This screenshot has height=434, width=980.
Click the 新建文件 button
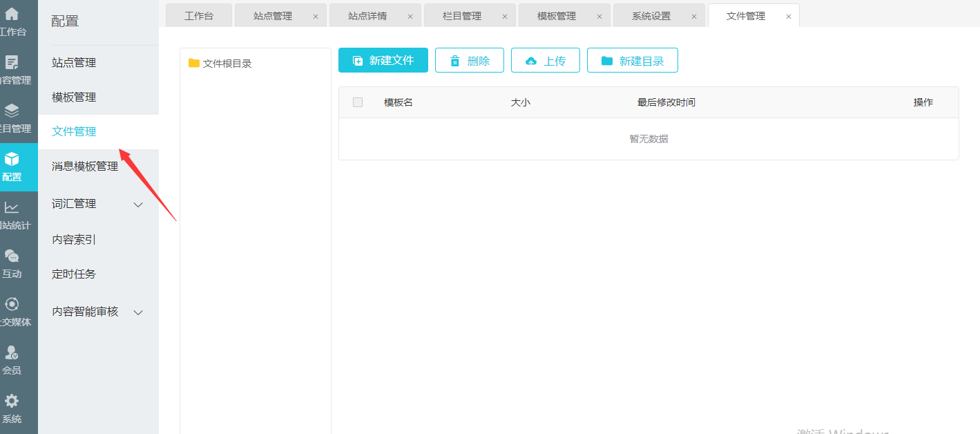click(383, 60)
